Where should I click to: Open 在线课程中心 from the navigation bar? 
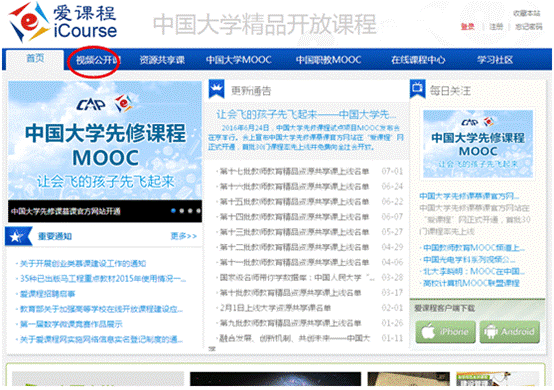(418, 60)
